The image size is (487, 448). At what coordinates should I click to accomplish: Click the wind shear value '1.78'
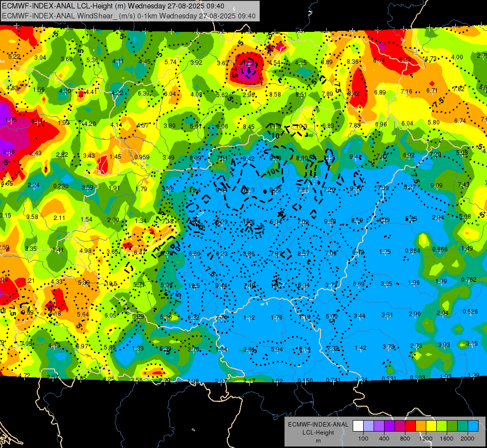(x=277, y=317)
